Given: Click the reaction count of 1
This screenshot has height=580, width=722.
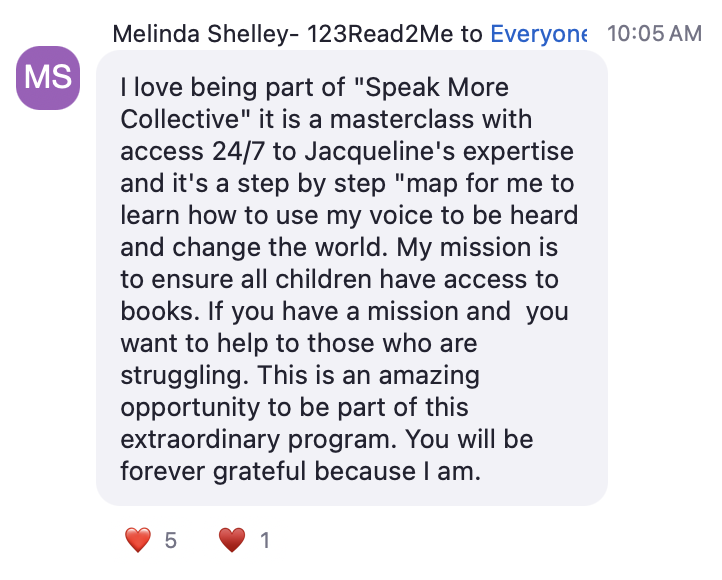Looking at the screenshot, I should (265, 541).
